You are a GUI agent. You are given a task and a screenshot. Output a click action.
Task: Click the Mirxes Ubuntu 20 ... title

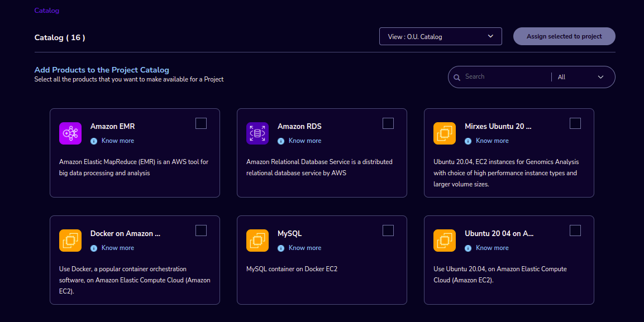point(498,126)
